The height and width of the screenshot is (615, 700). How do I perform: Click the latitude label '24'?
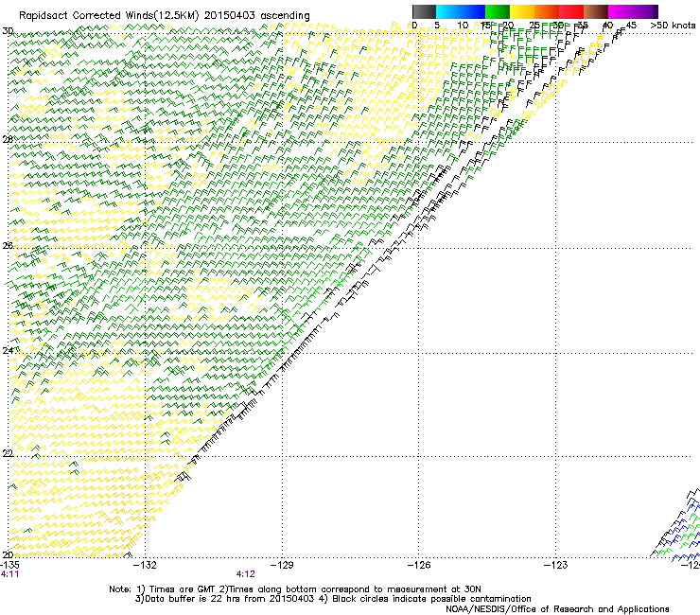8,351
